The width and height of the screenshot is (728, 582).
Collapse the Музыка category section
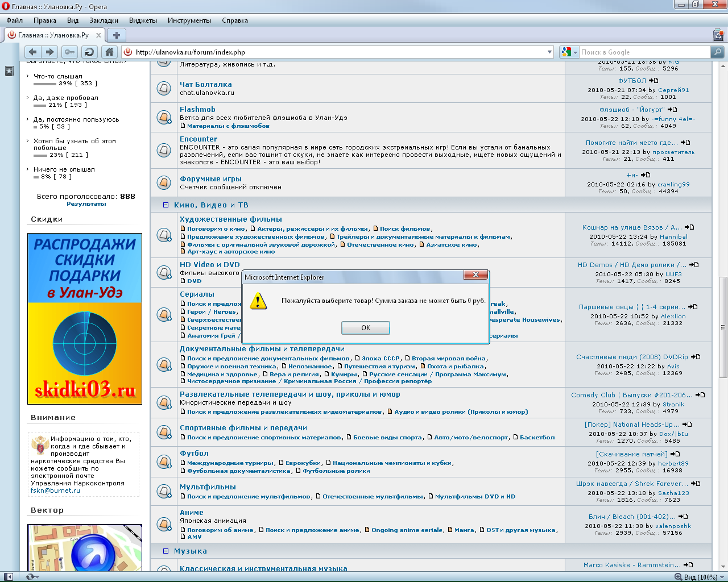point(166,551)
